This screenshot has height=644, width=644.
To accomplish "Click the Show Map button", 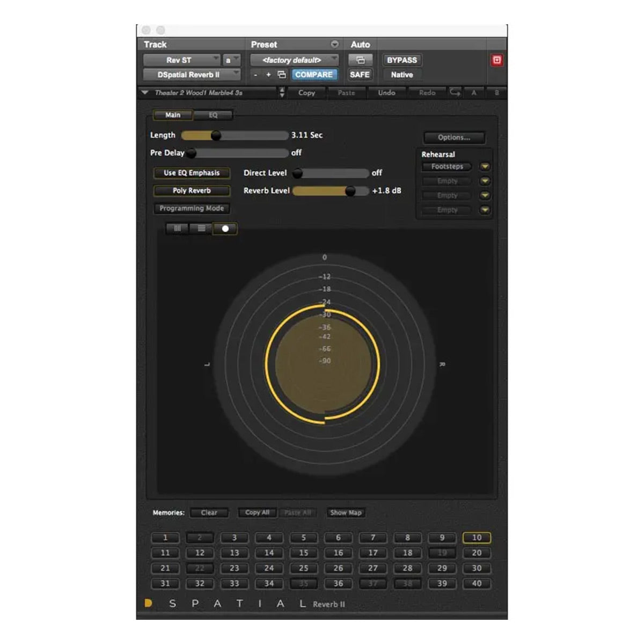I will (x=346, y=513).
